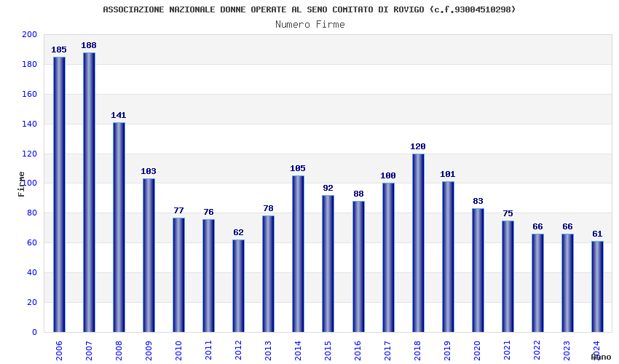
Task: Click the 2008 x-axis year label
Action: pyautogui.click(x=119, y=351)
